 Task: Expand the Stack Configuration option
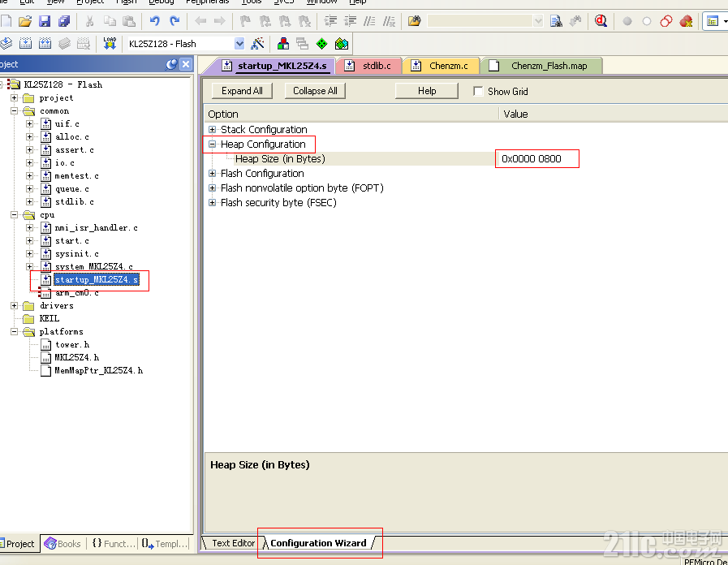(x=212, y=130)
